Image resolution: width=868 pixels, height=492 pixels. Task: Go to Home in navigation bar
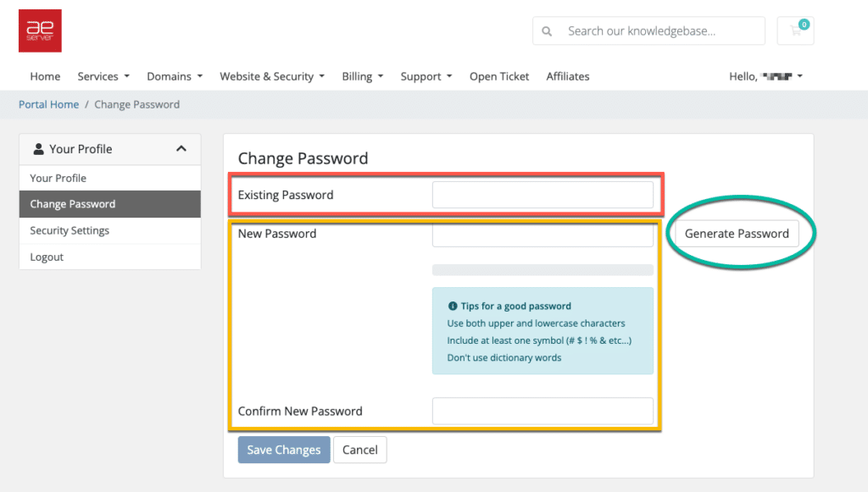45,76
